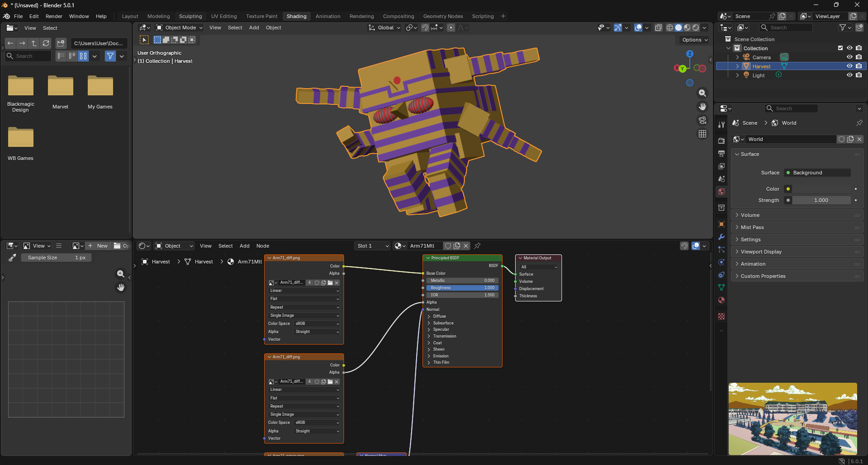Open the Object Mode dropdown
868x465 pixels.
tap(179, 28)
